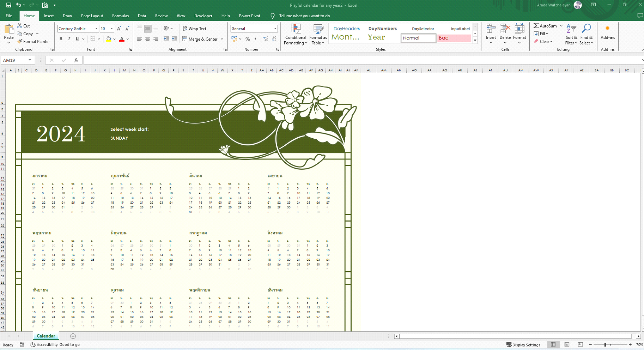Switch to the Page Layout tab
Screen dimensions: 644x350
pyautogui.click(x=92, y=16)
